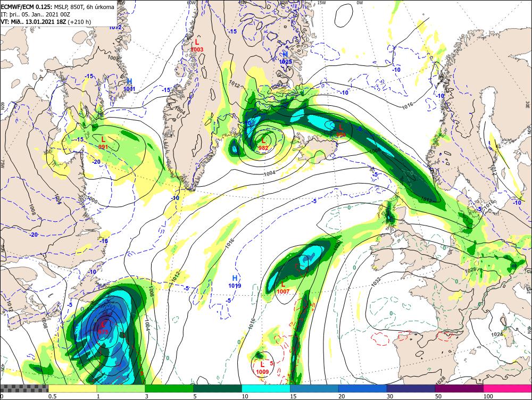Click the 1000 isobar label off Labrador
Viewport: 532px width, 400px height.
(92, 199)
